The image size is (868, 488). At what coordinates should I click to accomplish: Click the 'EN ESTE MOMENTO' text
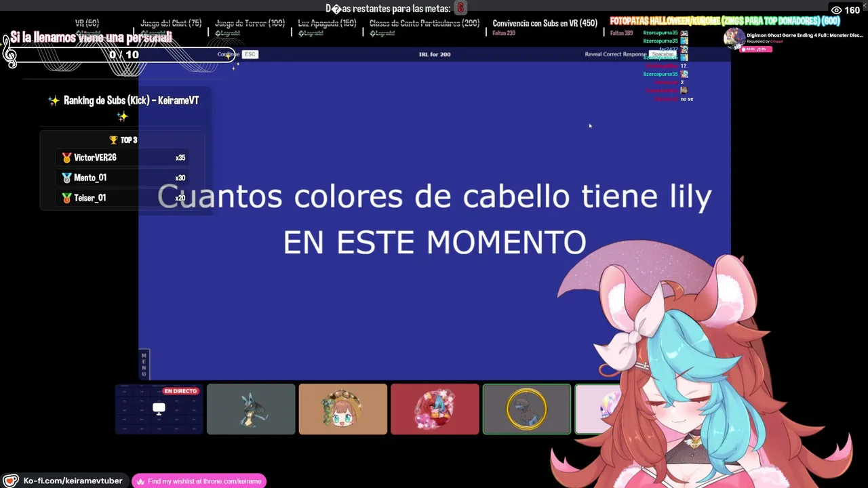(x=435, y=243)
